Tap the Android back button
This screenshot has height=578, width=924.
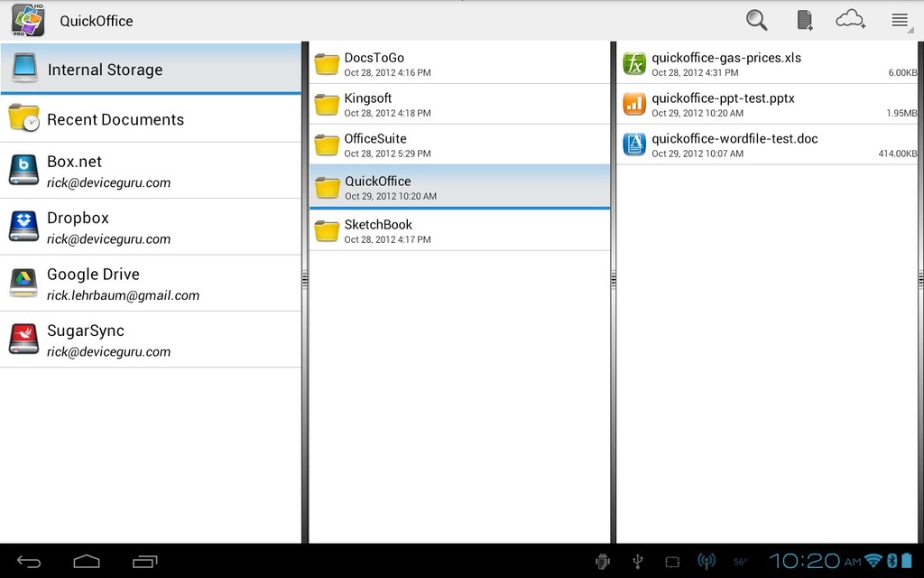(28, 562)
